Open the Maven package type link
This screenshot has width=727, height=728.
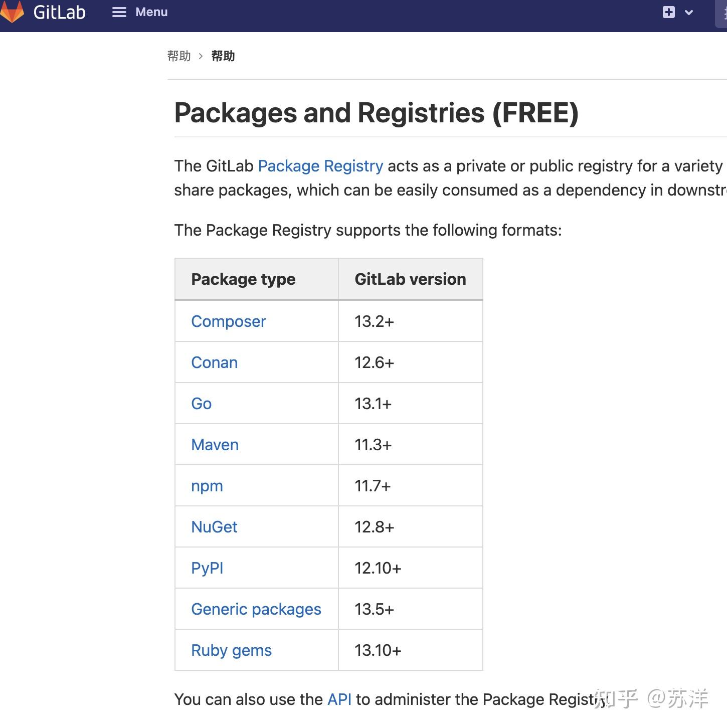[215, 445]
